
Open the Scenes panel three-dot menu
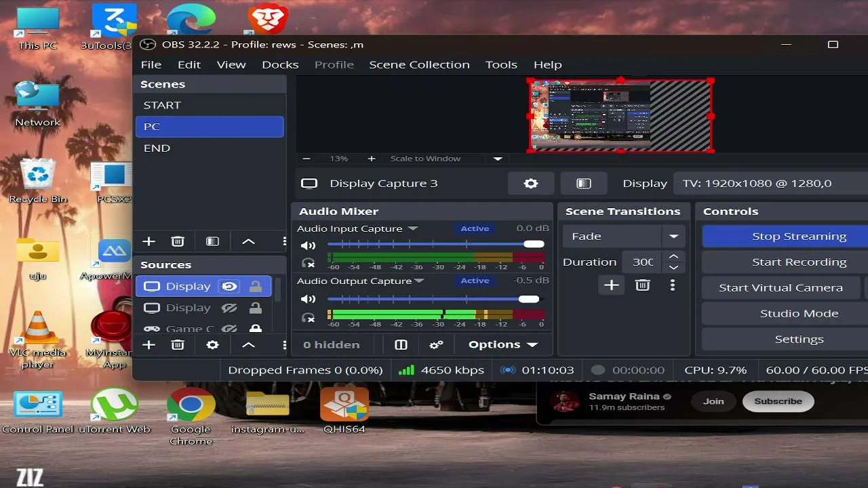pos(284,241)
